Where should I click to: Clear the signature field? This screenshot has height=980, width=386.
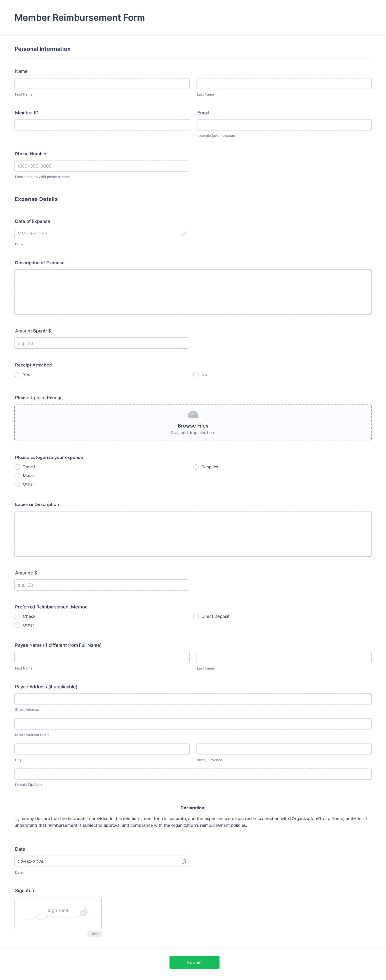pos(94,934)
